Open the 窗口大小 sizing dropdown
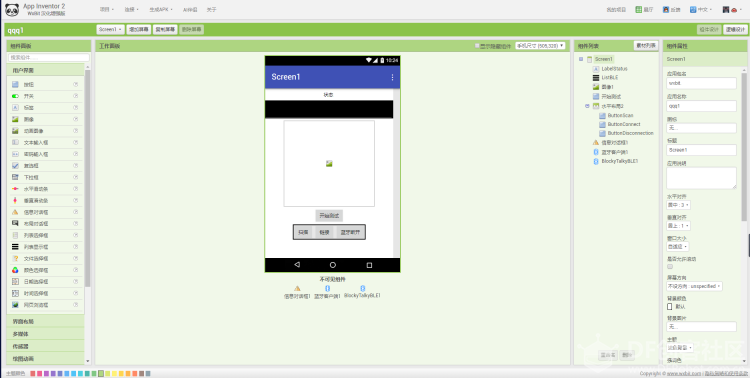The width and height of the screenshot is (750, 378). tap(678, 246)
